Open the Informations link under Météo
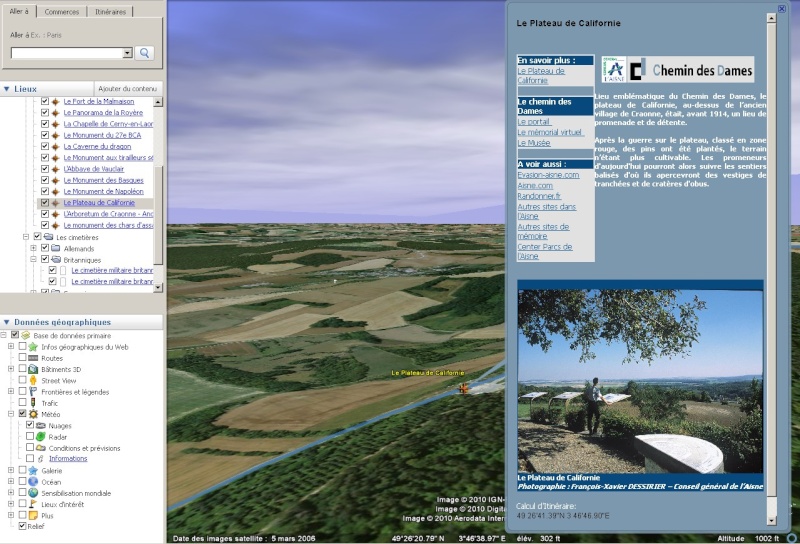Screen dimensions: 800x544 (x=68, y=459)
